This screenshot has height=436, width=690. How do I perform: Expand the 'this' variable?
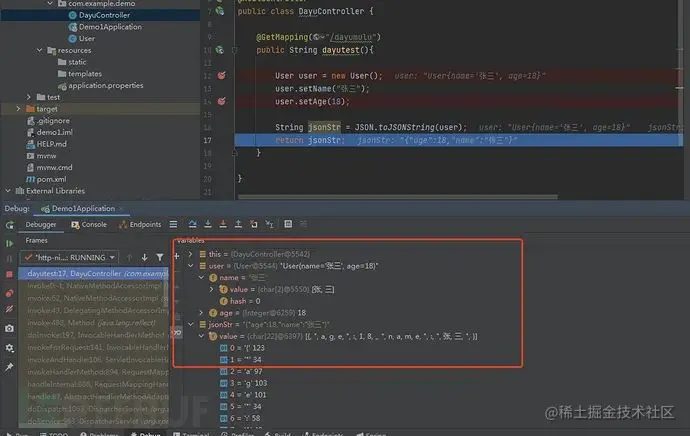click(x=191, y=254)
